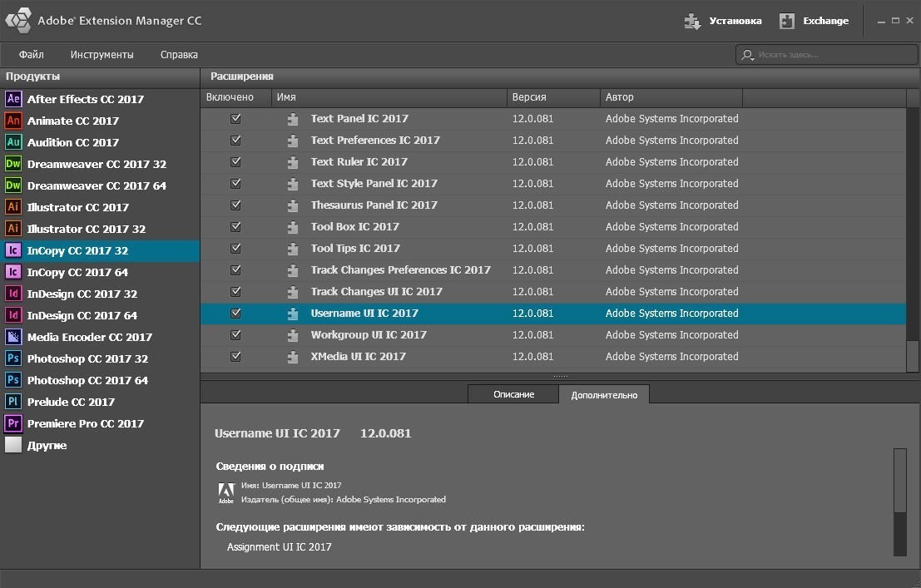Click the Установка install icon
Viewport: 921px width, 588px height.
click(x=692, y=21)
